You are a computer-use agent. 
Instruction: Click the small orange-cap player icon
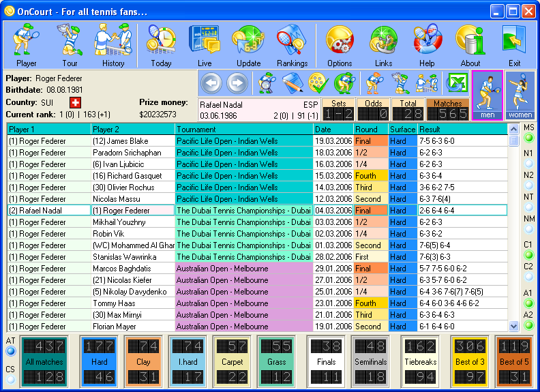(375, 83)
